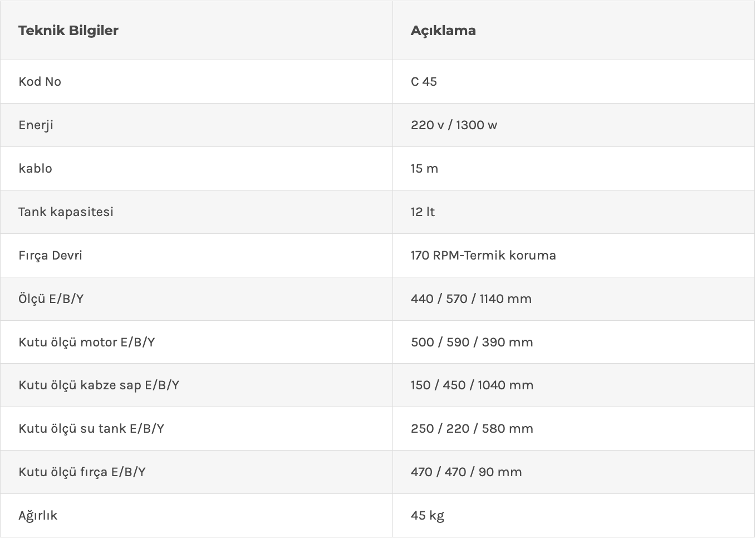The image size is (756, 538).
Task: Select the "45 kg" weight value
Action: (x=428, y=516)
